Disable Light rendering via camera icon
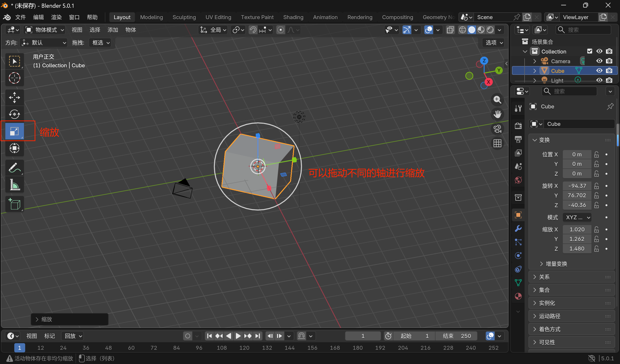The image size is (620, 364). click(609, 80)
